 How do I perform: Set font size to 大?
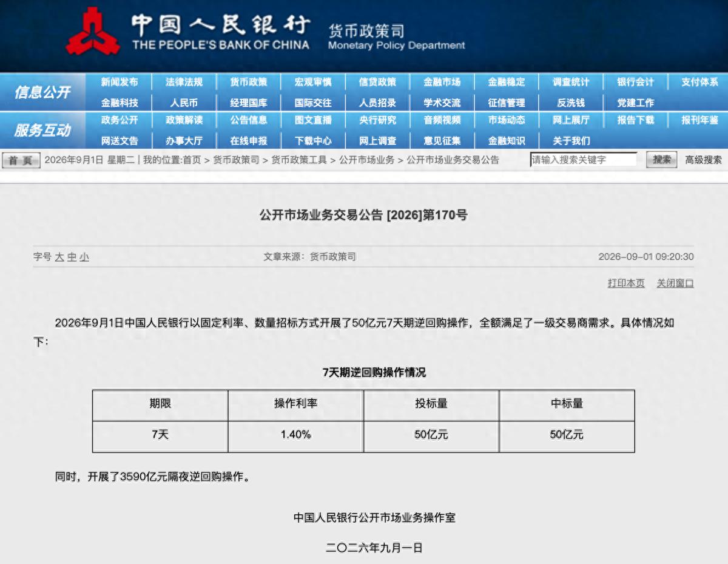click(59, 257)
